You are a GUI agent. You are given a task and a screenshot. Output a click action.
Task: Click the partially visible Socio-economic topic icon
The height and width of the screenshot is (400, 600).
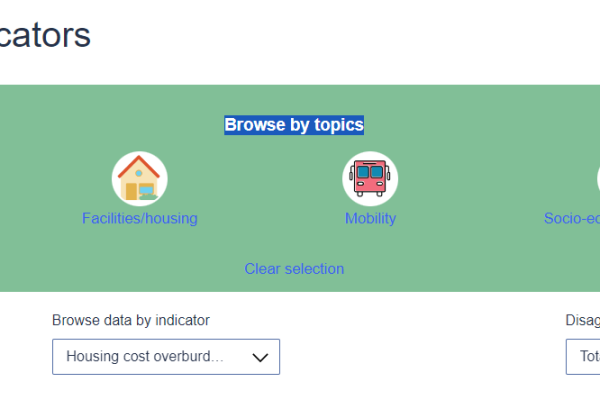(598, 178)
